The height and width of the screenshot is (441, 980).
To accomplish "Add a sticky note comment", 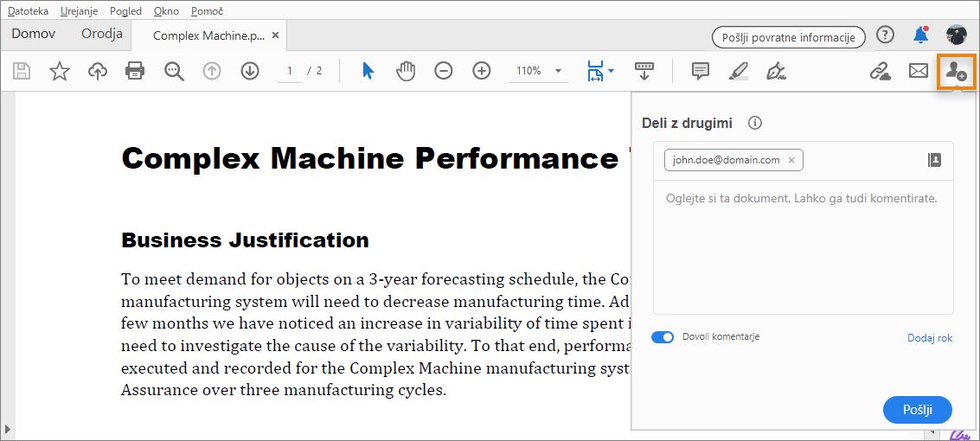I will pyautogui.click(x=701, y=71).
